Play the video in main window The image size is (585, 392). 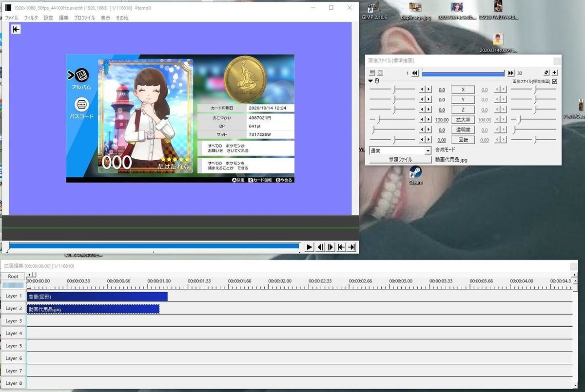click(309, 247)
